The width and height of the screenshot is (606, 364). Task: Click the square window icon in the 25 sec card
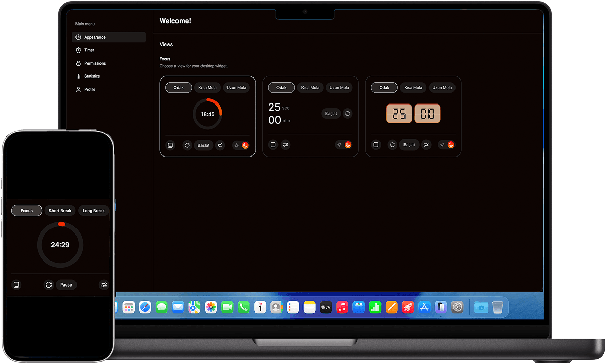click(273, 145)
